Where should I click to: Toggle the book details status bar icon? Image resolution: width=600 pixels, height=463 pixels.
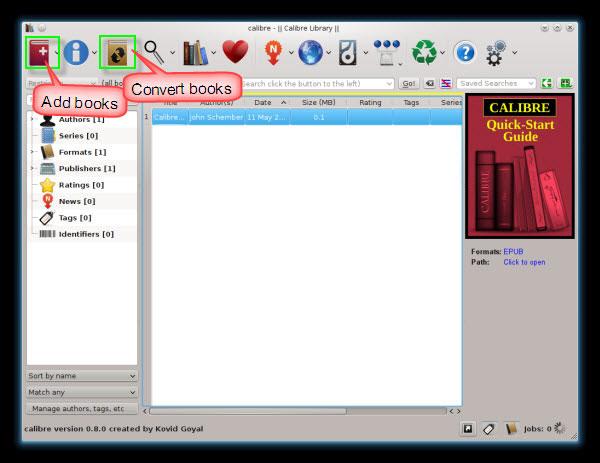click(510, 429)
